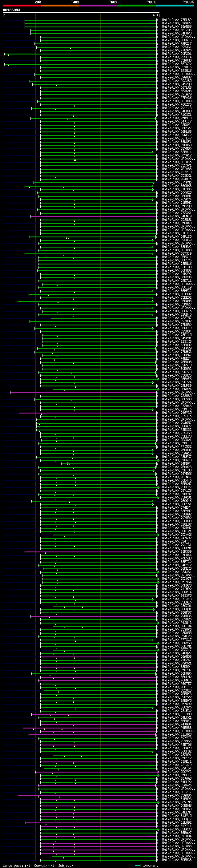Select the UniRef100_C6TLR8 hit label
Viewport: 197px width, 868px height.
[x=177, y=88]
